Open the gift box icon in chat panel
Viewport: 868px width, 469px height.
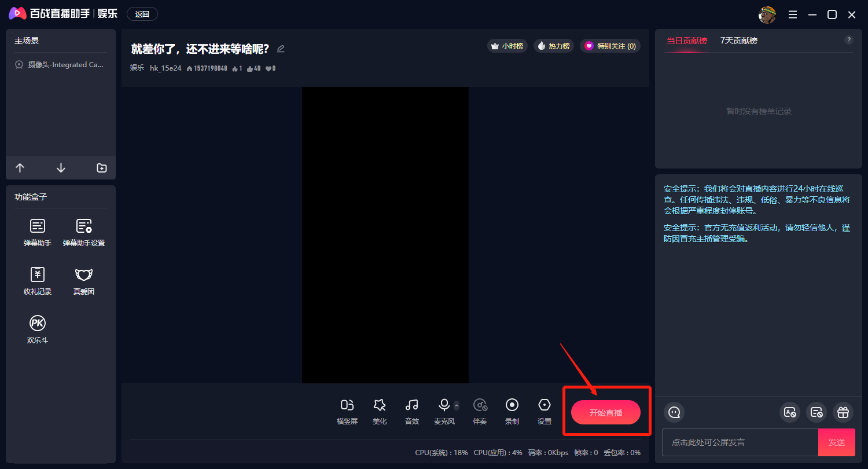[843, 412]
